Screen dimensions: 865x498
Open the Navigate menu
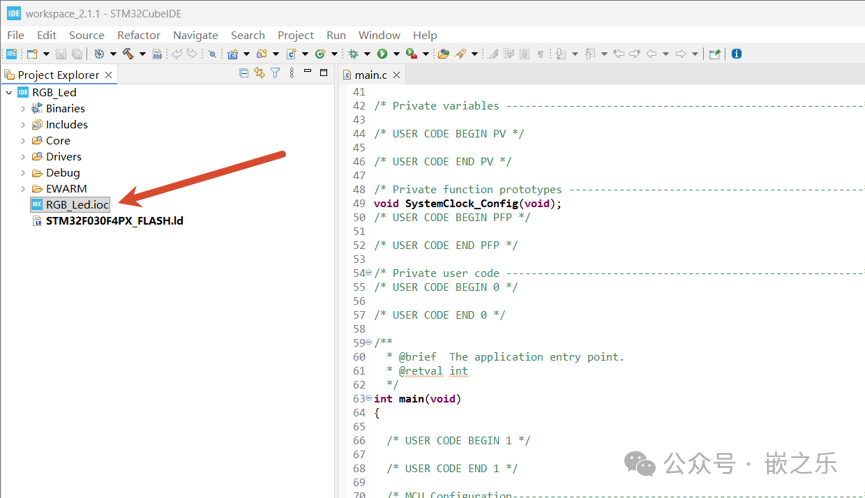(x=195, y=35)
